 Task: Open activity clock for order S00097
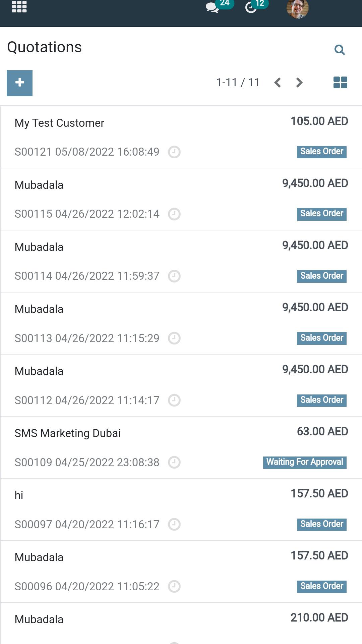pyautogui.click(x=174, y=524)
